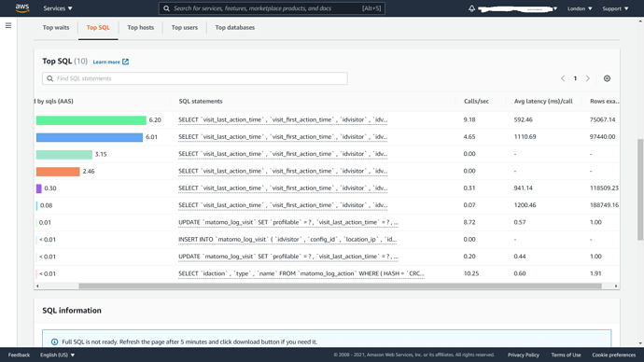This screenshot has width=644, height=362.
Task: Go to previous page of Top SQL
Action: coord(563,78)
